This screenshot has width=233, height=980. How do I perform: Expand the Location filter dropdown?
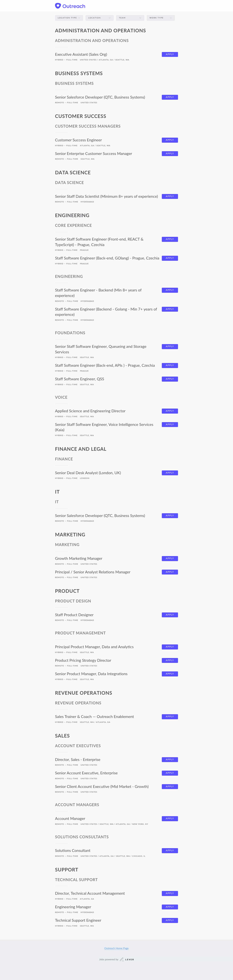[x=99, y=18]
